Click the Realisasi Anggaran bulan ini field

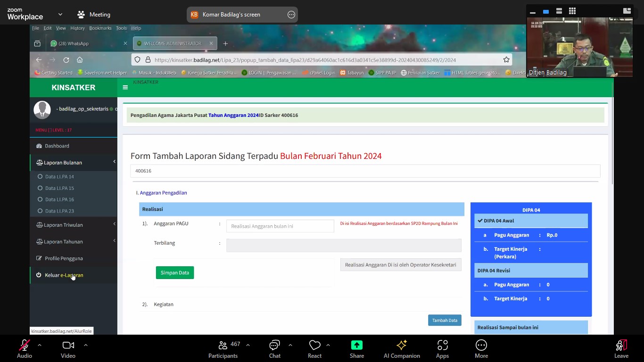(280, 226)
